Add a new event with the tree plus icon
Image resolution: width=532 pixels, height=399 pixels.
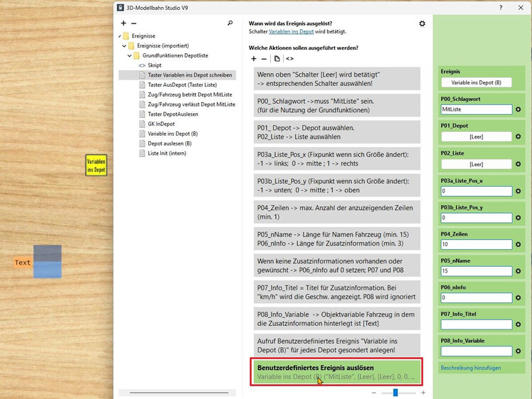(x=123, y=23)
